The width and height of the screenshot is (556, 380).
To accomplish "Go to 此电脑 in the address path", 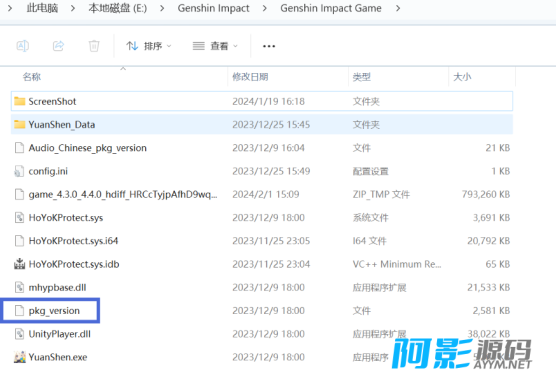I will click(42, 8).
